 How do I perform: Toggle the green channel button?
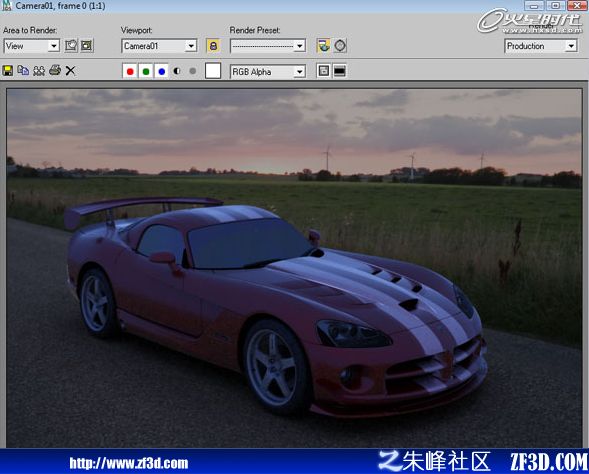tap(146, 71)
